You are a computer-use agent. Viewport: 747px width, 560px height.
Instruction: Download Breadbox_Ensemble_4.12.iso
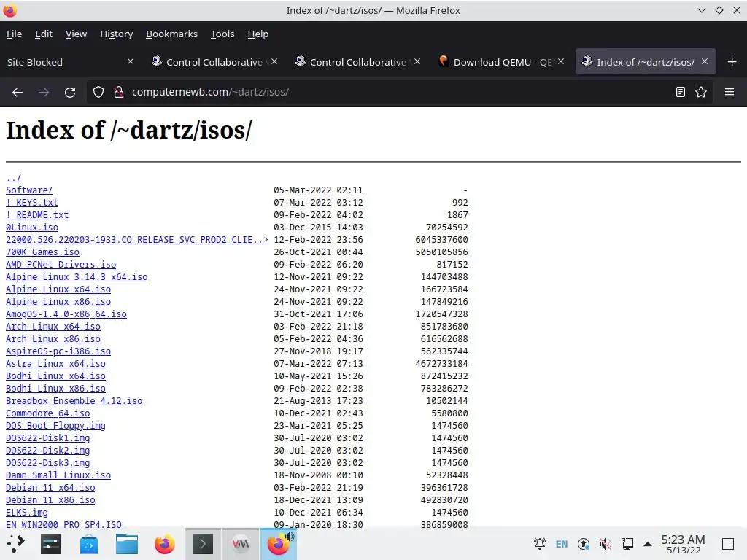point(74,400)
